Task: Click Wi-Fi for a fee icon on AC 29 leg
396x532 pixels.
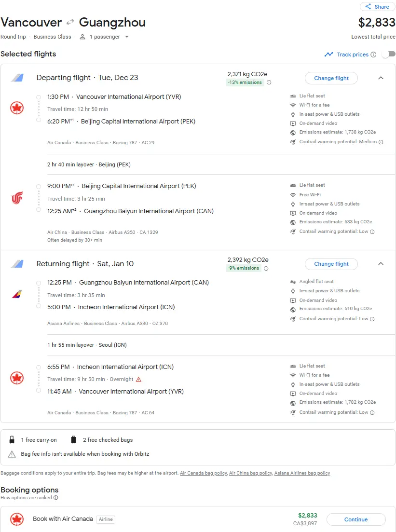Action: [292, 105]
